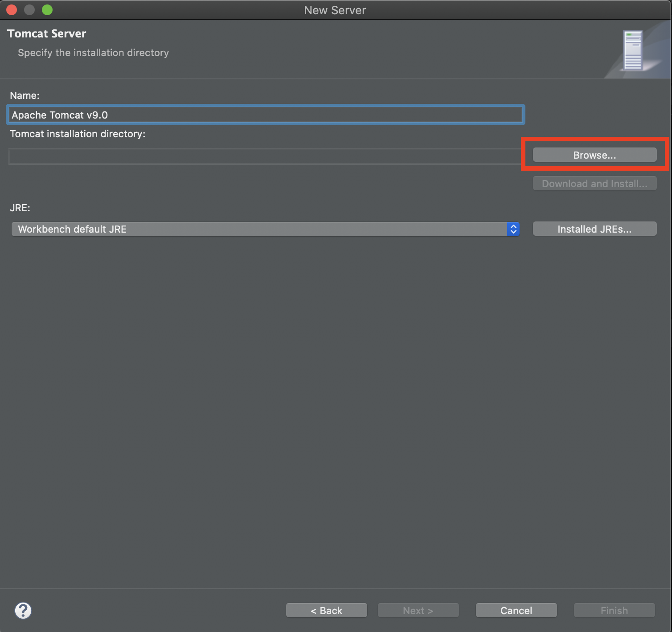Click the Next > button
The width and height of the screenshot is (672, 632).
[x=418, y=611]
